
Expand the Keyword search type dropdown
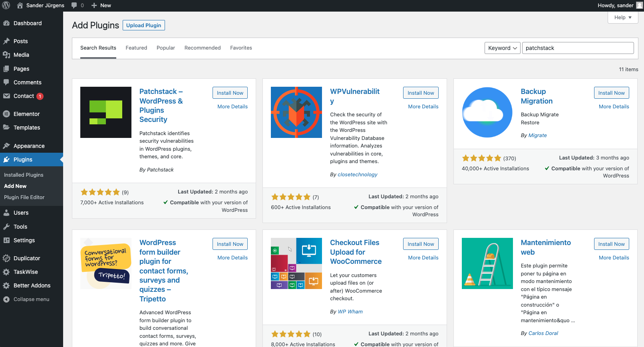503,48
